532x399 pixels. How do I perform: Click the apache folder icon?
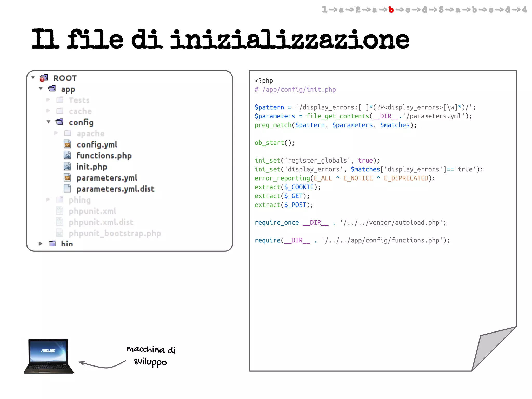tap(68, 133)
